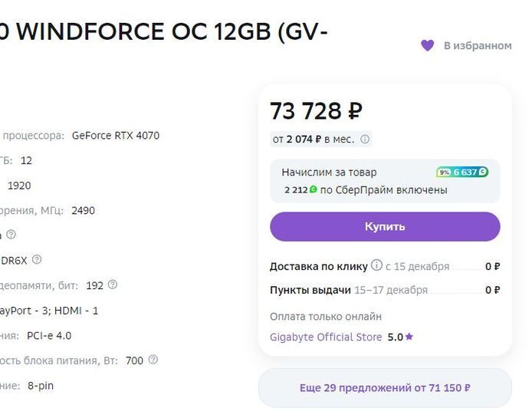Click the help icon above the DR6X row
The height and width of the screenshot is (418, 532).
click(x=11, y=235)
